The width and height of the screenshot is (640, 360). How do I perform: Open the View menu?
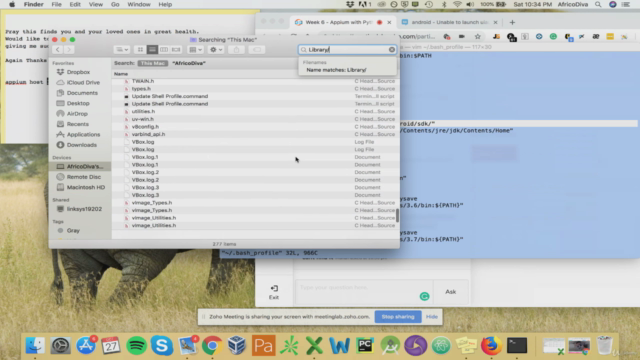96,4
